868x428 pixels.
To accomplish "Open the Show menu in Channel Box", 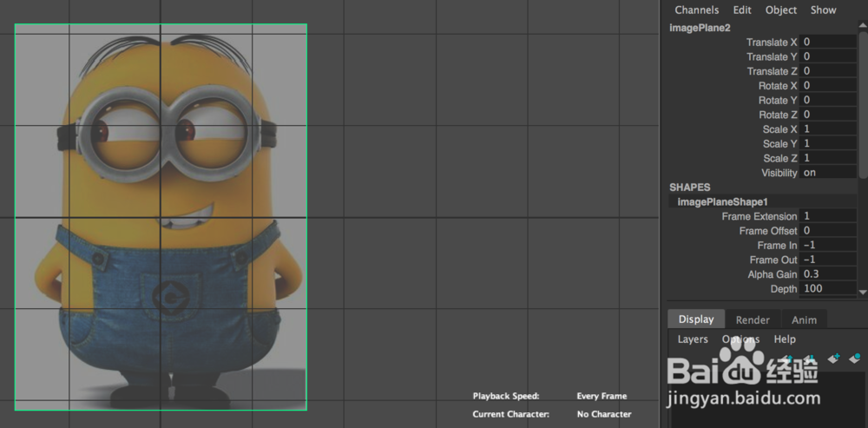I will click(823, 10).
